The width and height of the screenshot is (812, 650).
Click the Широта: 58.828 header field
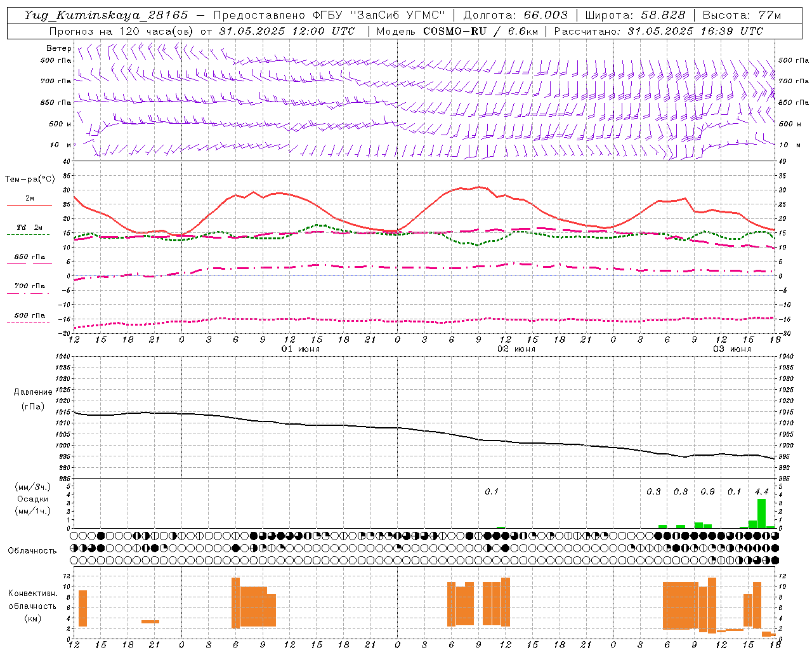click(x=635, y=15)
